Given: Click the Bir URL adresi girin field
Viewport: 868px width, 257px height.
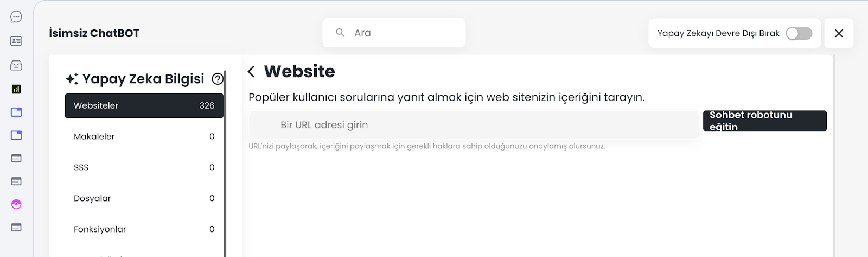Looking at the screenshot, I should 474,125.
